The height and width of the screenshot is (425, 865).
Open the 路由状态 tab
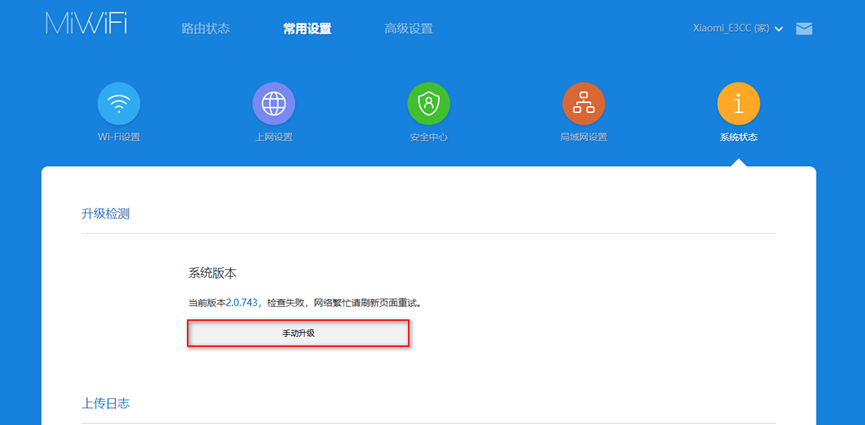[x=205, y=29]
